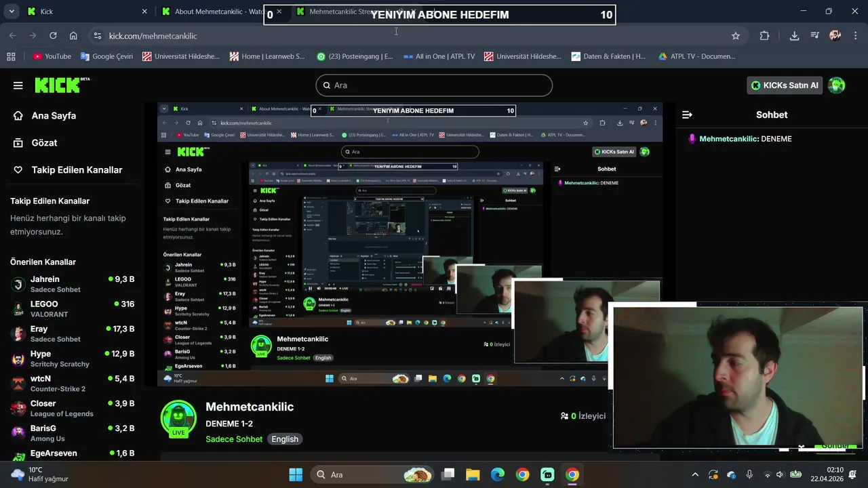
Task: Close the first Kick browser tab
Action: [x=144, y=12]
